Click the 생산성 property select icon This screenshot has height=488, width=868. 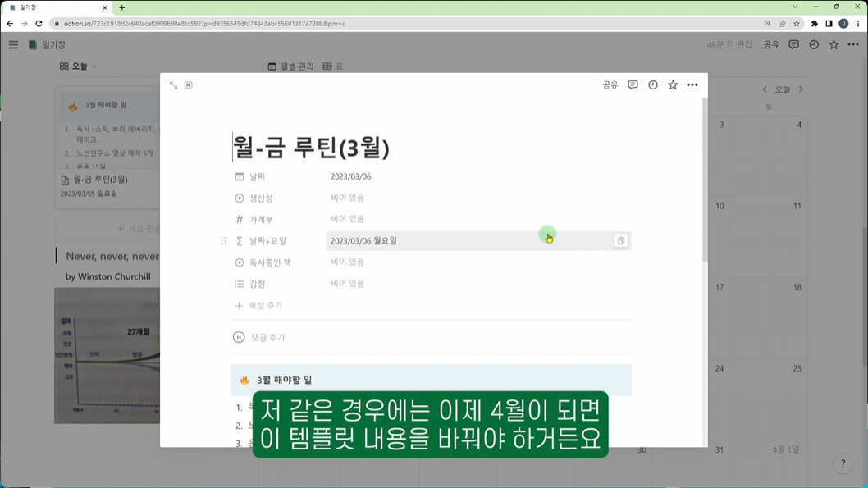(x=239, y=198)
